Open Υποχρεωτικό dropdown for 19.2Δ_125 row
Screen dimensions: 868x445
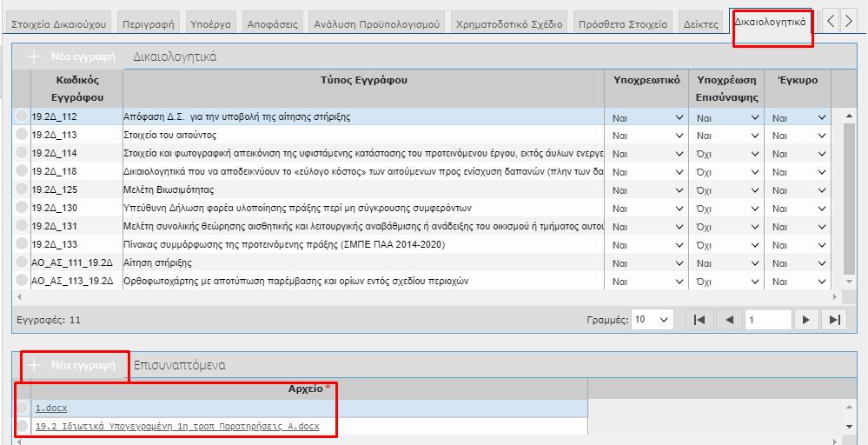point(647,190)
